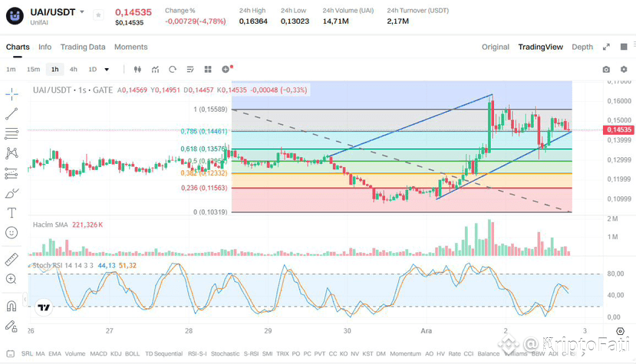
Task: Select the horizontal lines Fibonacci tool
Action: 12,133
